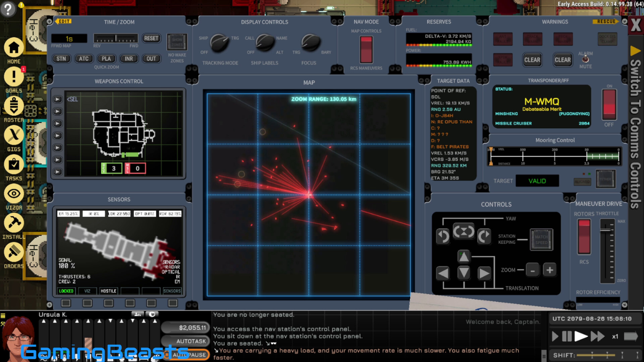The height and width of the screenshot is (362, 644).
Task: Click the RESET time button
Action: click(x=151, y=38)
